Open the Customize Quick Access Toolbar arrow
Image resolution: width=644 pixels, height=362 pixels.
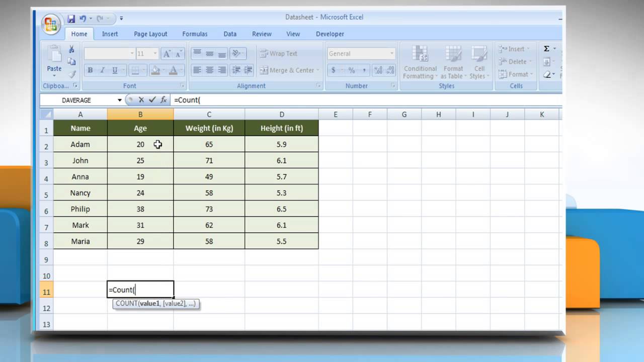click(121, 19)
